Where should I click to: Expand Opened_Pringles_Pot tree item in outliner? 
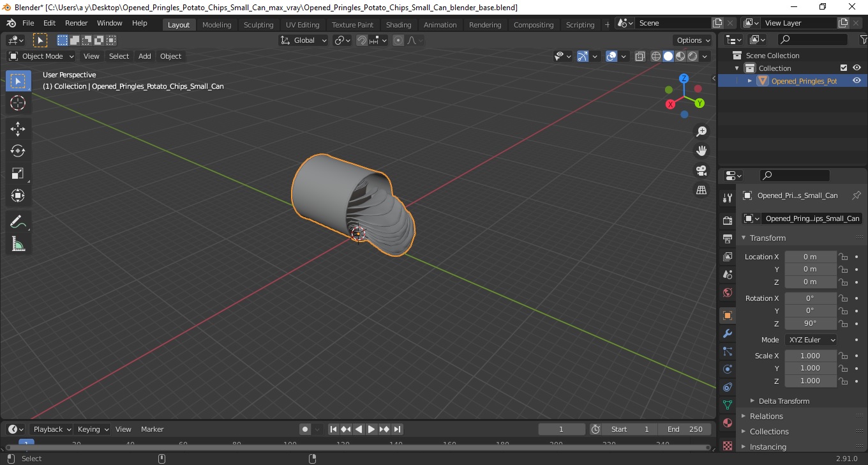(x=750, y=80)
